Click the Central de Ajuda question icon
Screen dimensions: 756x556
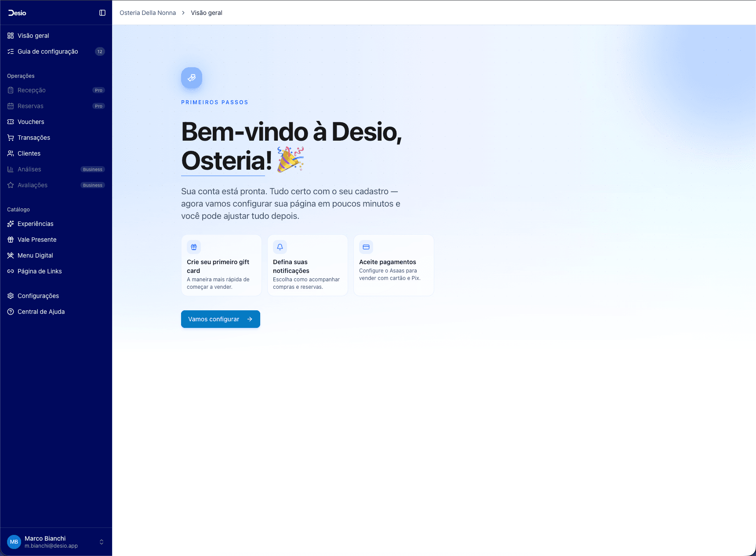[11, 312]
